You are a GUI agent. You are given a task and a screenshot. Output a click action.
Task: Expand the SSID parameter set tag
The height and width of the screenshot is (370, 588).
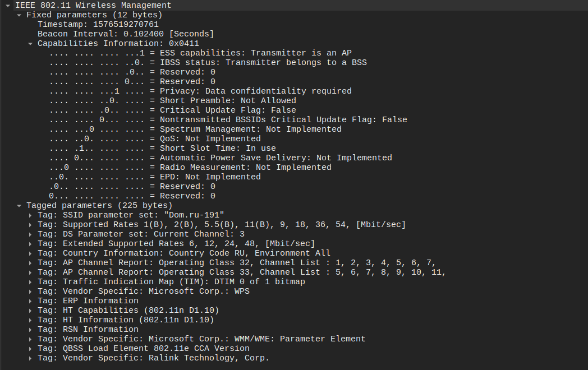tap(30, 215)
